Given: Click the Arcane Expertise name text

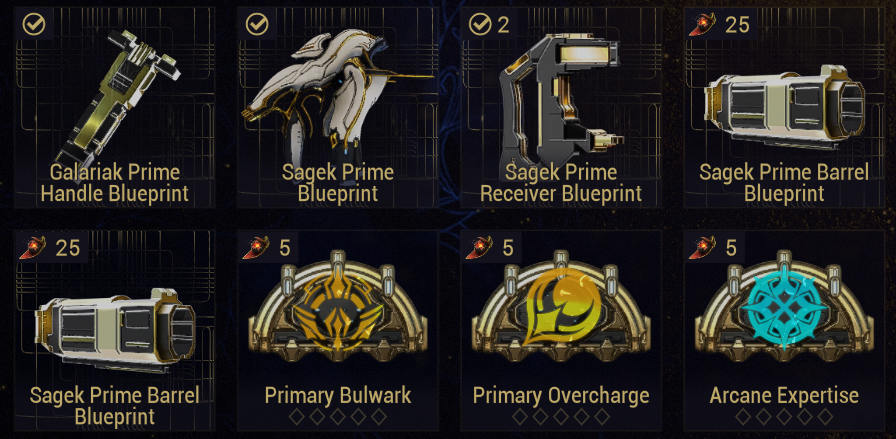Looking at the screenshot, I should pos(784,395).
